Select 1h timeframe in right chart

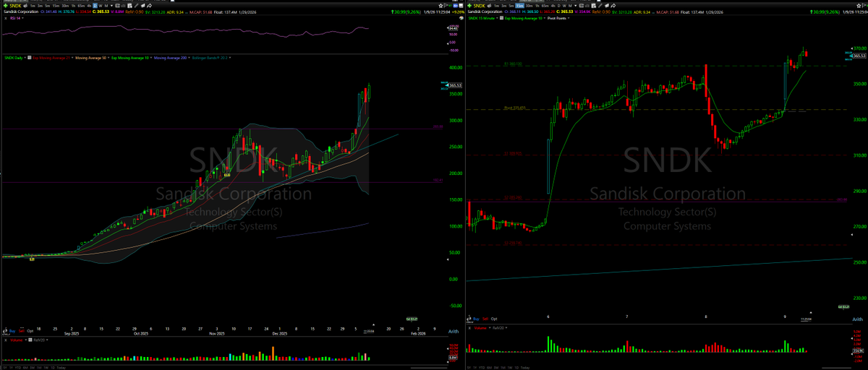tap(537, 6)
